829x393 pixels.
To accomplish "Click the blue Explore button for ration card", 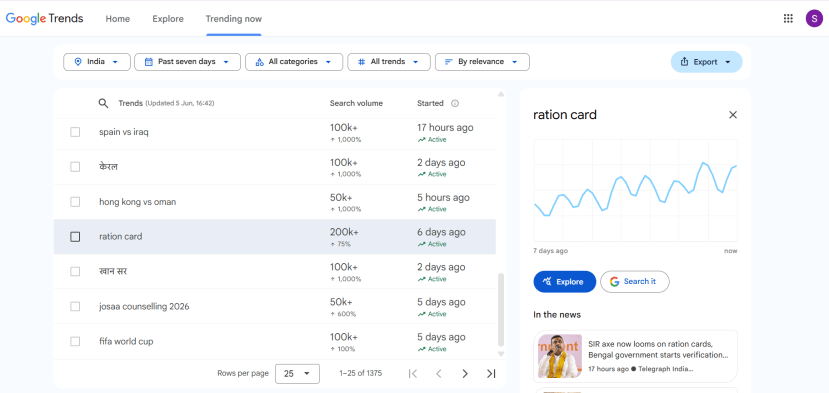I will click(565, 281).
